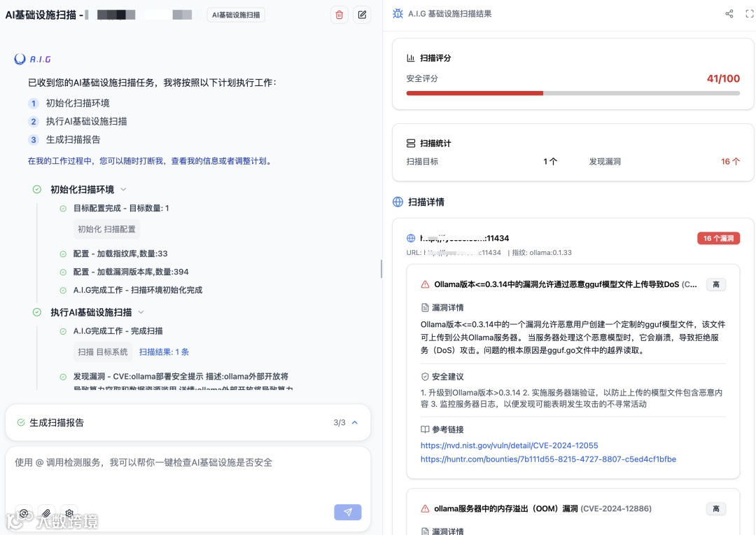This screenshot has width=756, height=535.
Task: Click the 发现漏洞 - CVE:ollama部署安全提示 entry
Action: [181, 376]
